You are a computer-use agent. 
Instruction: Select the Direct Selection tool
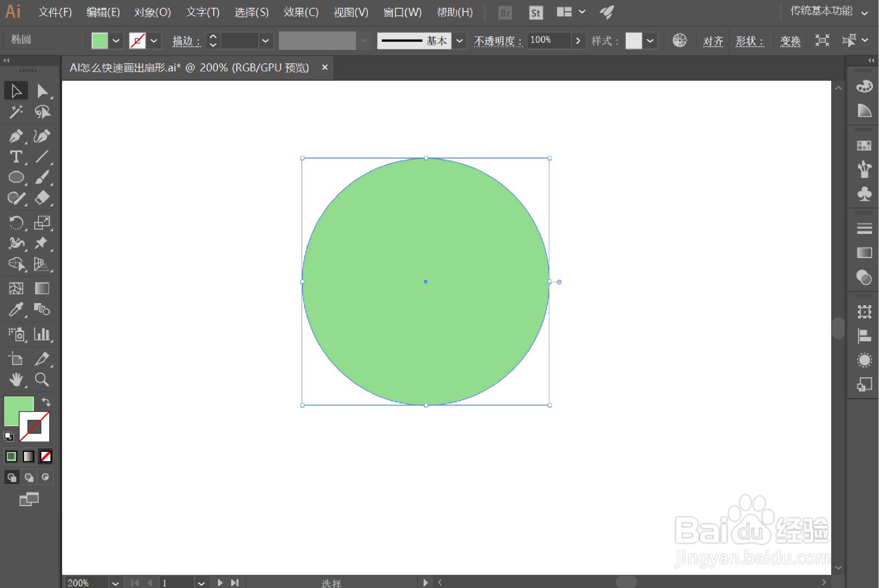coord(42,91)
